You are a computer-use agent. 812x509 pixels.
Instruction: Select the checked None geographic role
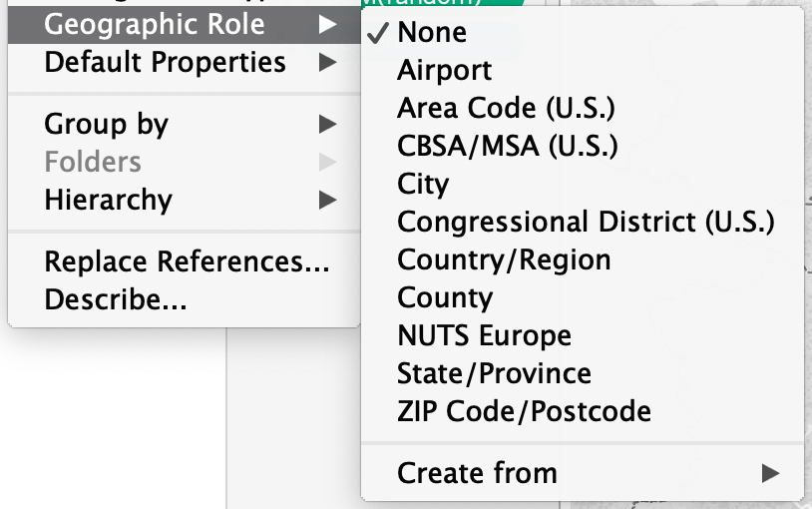coord(432,32)
